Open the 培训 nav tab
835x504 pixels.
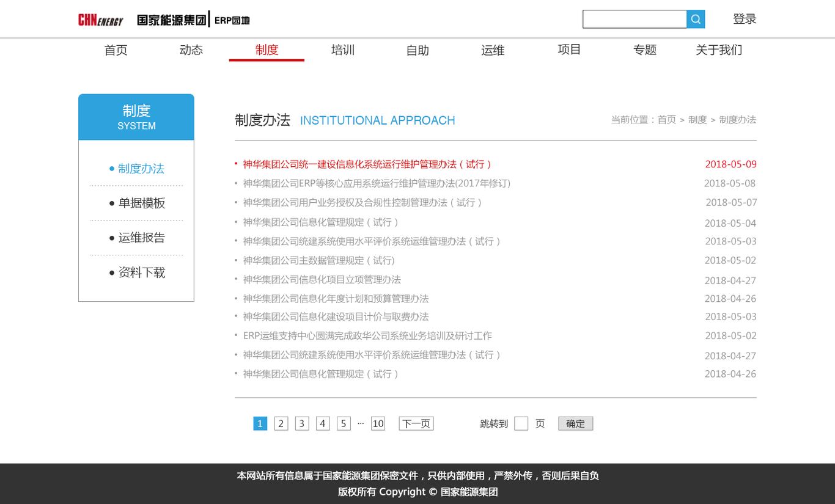[x=343, y=50]
